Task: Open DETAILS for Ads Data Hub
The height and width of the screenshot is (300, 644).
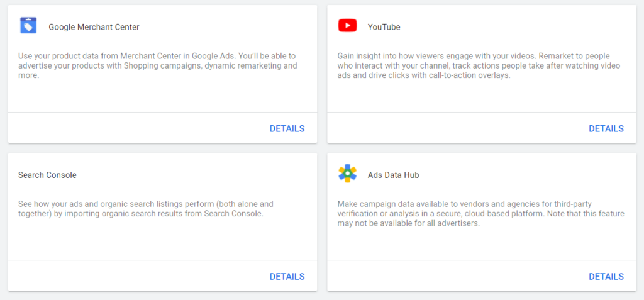Action: (x=606, y=277)
